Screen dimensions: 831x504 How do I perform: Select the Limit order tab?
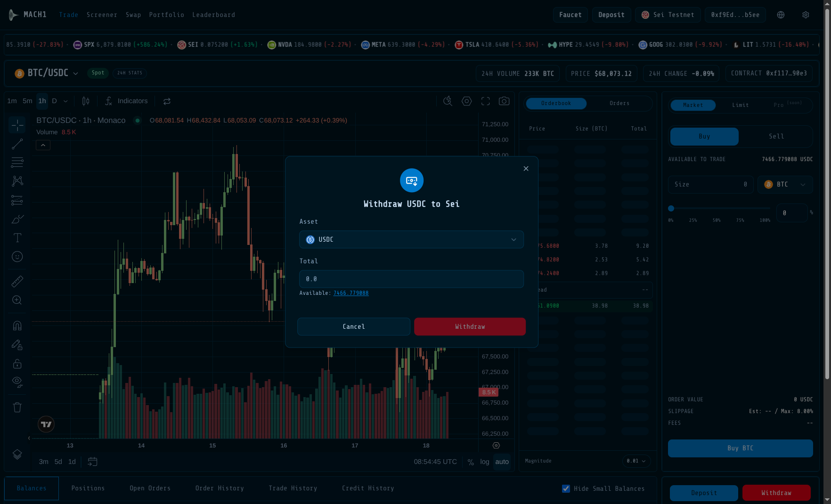tap(740, 105)
